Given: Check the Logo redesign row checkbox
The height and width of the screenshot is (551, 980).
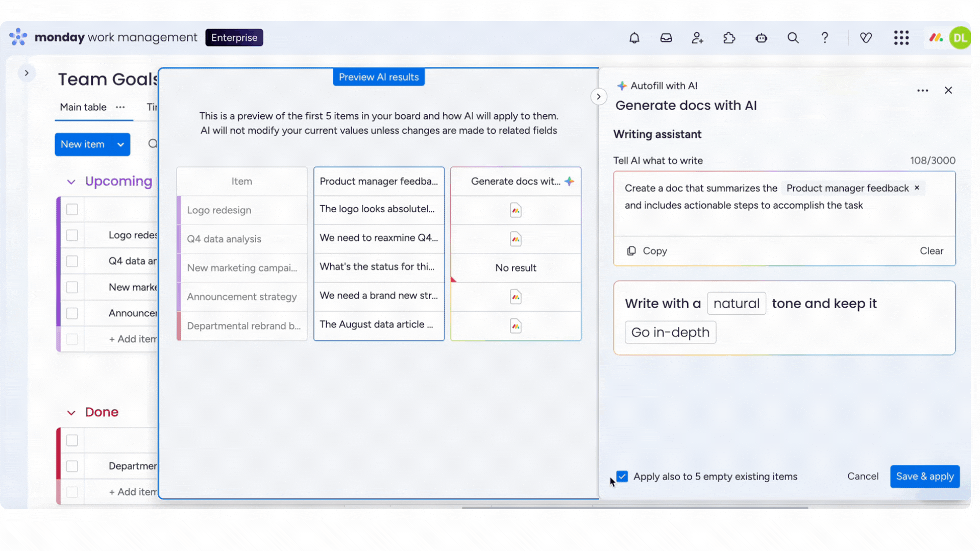Looking at the screenshot, I should coord(72,235).
